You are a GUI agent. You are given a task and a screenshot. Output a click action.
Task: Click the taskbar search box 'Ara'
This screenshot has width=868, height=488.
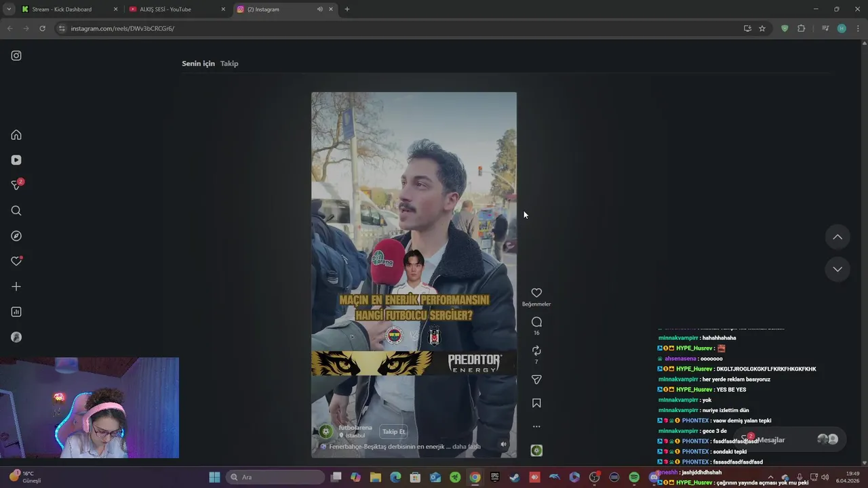[275, 477]
